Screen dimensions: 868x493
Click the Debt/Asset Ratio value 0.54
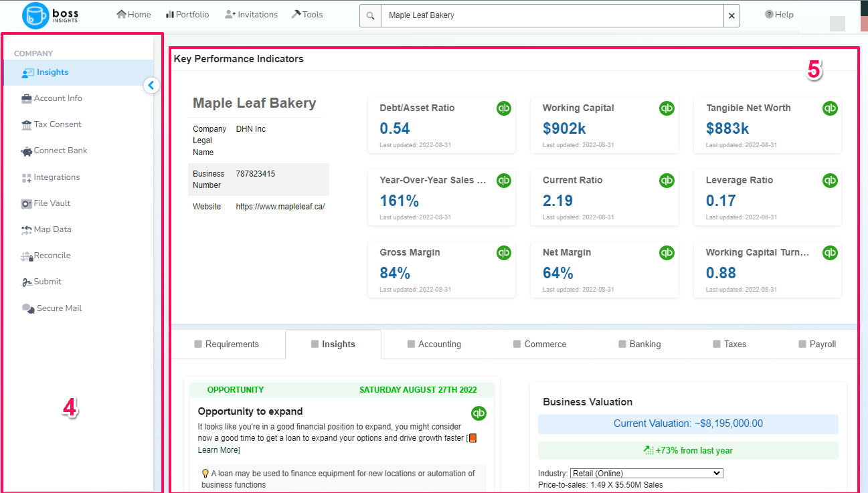[x=395, y=128]
